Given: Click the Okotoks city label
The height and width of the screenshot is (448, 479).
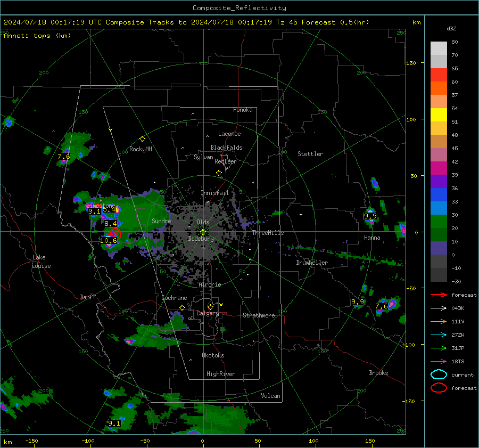Looking at the screenshot, I should coord(213,355).
